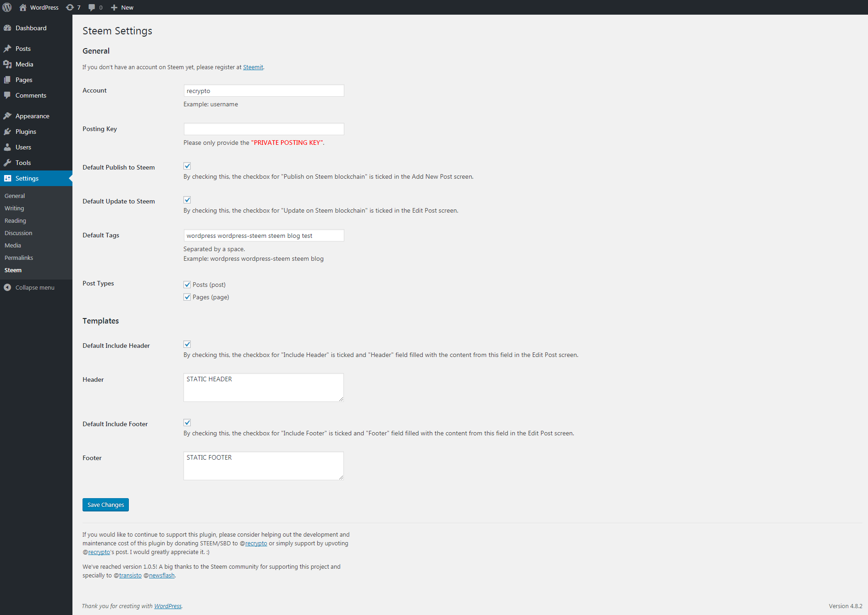Click the plus icon for New content
This screenshot has width=868, height=615.
click(x=114, y=7)
